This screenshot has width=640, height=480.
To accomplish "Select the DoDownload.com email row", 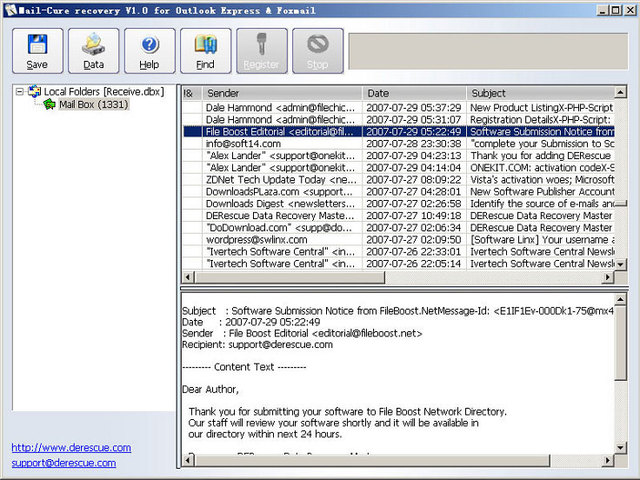I will (398, 228).
